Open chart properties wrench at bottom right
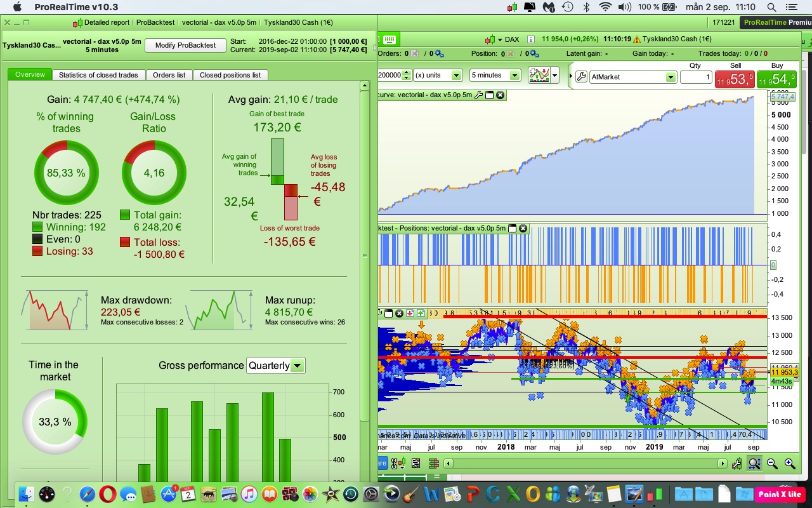This screenshot has width=812, height=508. (x=737, y=464)
